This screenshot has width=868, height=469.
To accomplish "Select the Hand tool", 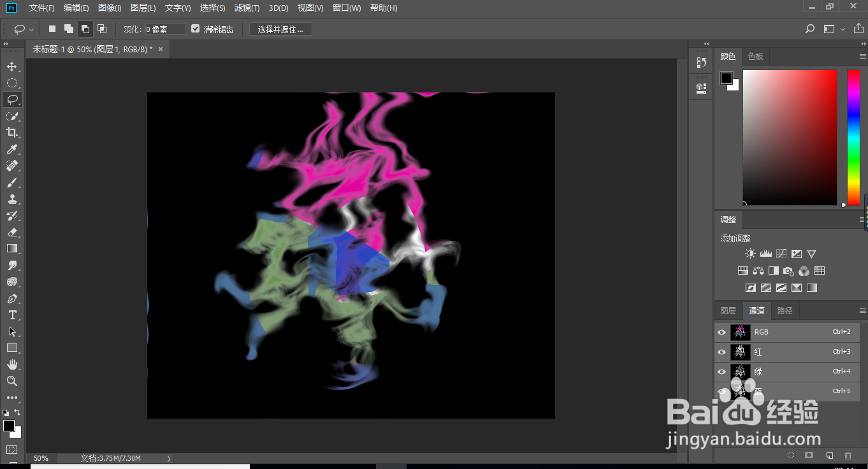I will coord(11,364).
